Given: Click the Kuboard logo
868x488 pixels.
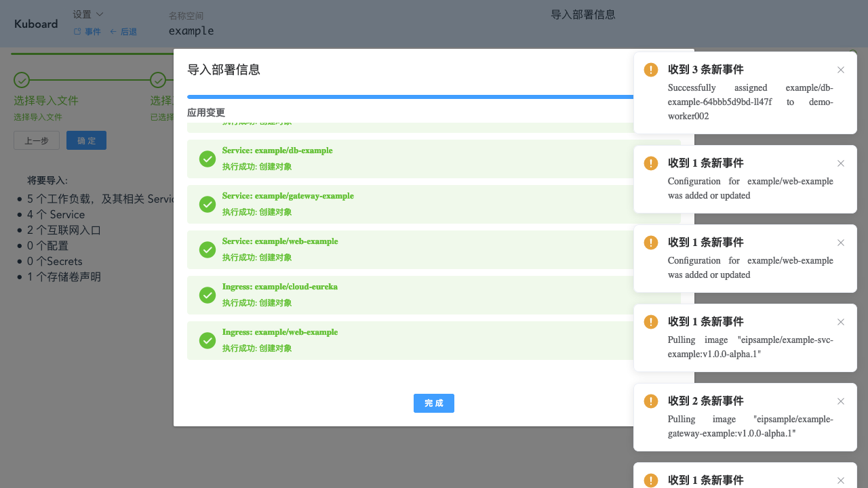Looking at the screenshot, I should click(x=35, y=24).
